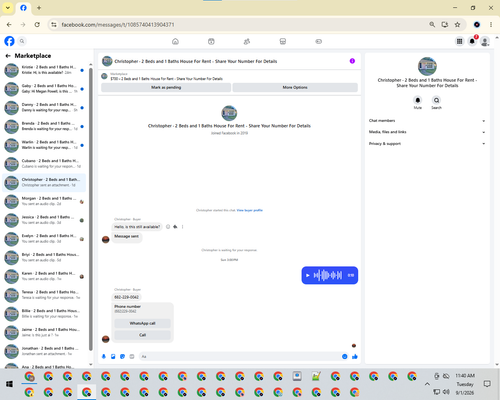React to 'Hello, is this still available?' message
The width and height of the screenshot is (500, 400).
(x=168, y=227)
